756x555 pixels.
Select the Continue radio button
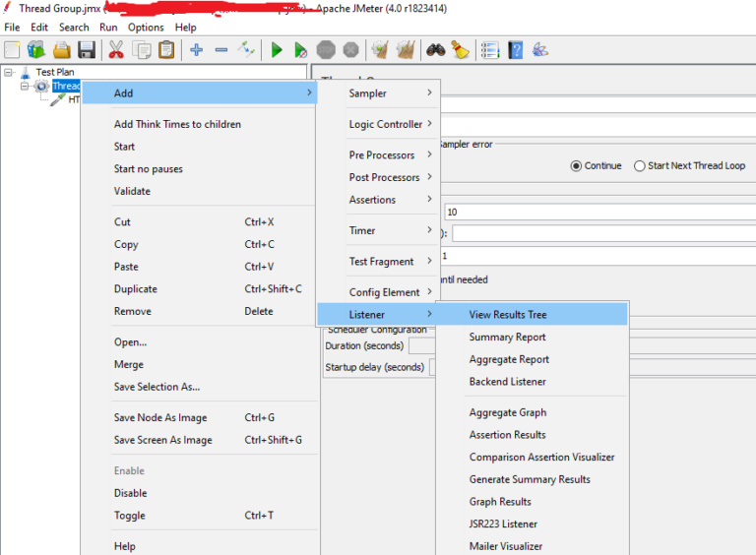[x=576, y=165]
